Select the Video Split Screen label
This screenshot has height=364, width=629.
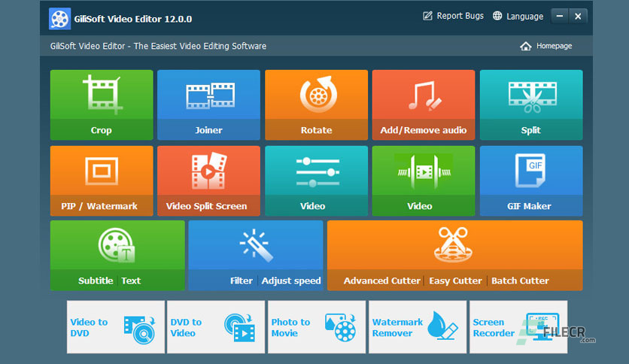[x=207, y=206]
